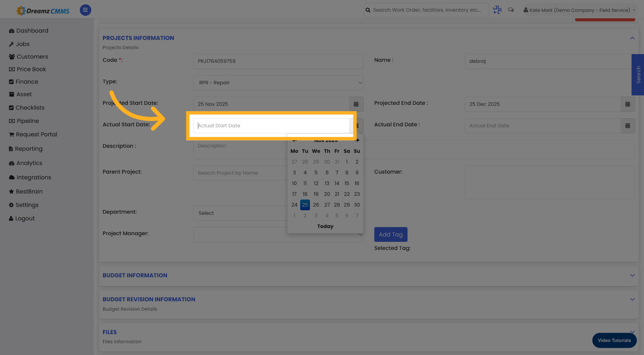
Task: Open Integrations in sidebar
Action: 30,177
